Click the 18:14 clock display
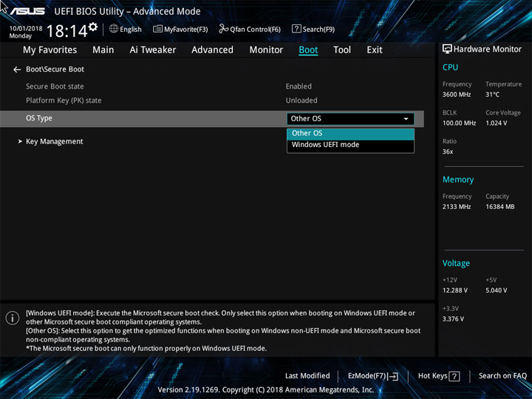The height and width of the screenshot is (399, 532). (66, 31)
